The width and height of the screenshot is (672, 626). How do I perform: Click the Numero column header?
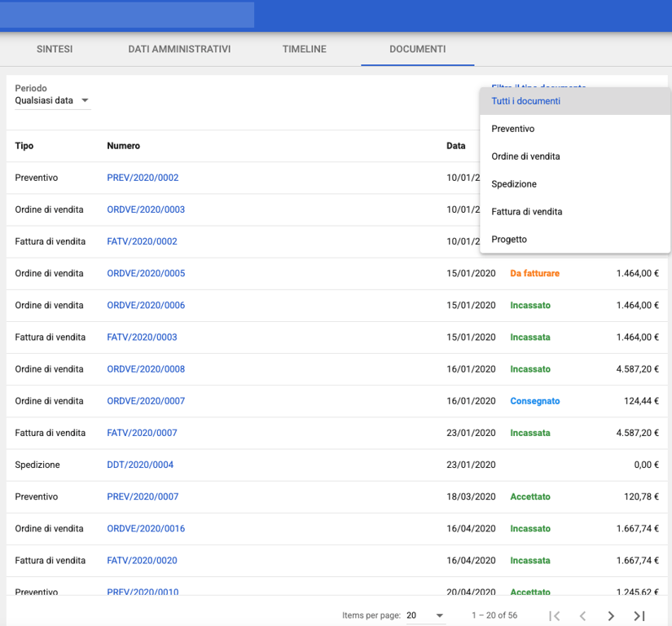click(123, 146)
